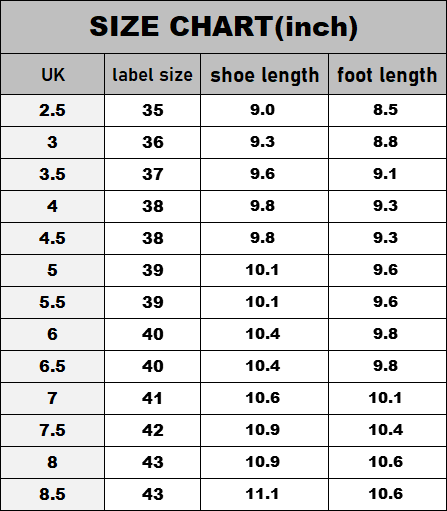Screen dimensions: 447x511
Task: Select UK size 5.5 cell
Action: tap(53, 302)
